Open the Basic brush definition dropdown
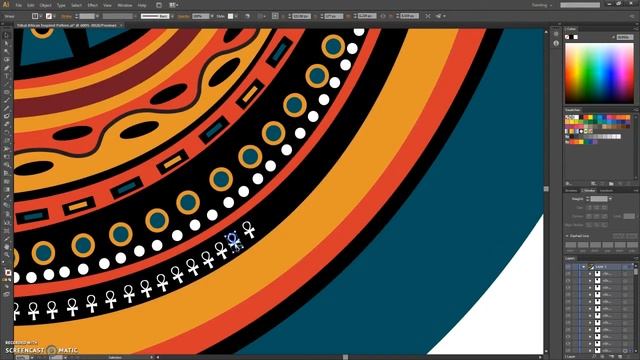 pyautogui.click(x=171, y=16)
